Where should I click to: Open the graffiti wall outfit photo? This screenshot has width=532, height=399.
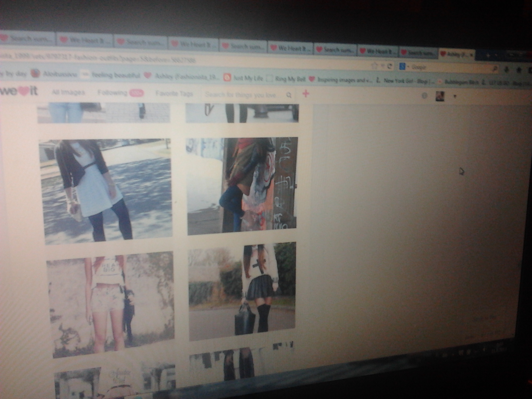pyautogui.click(x=242, y=186)
